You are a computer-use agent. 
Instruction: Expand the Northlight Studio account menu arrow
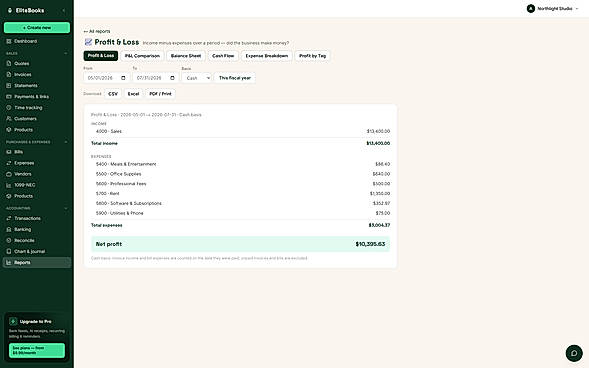coord(577,9)
